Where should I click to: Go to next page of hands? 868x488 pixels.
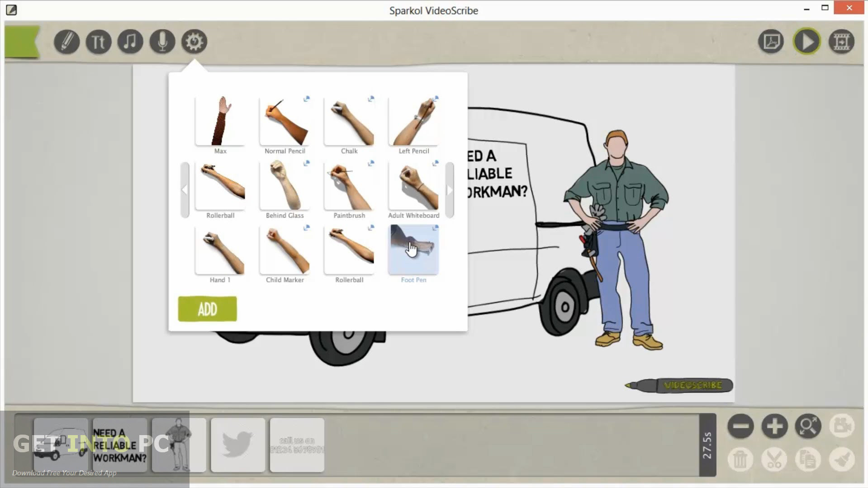pos(449,190)
